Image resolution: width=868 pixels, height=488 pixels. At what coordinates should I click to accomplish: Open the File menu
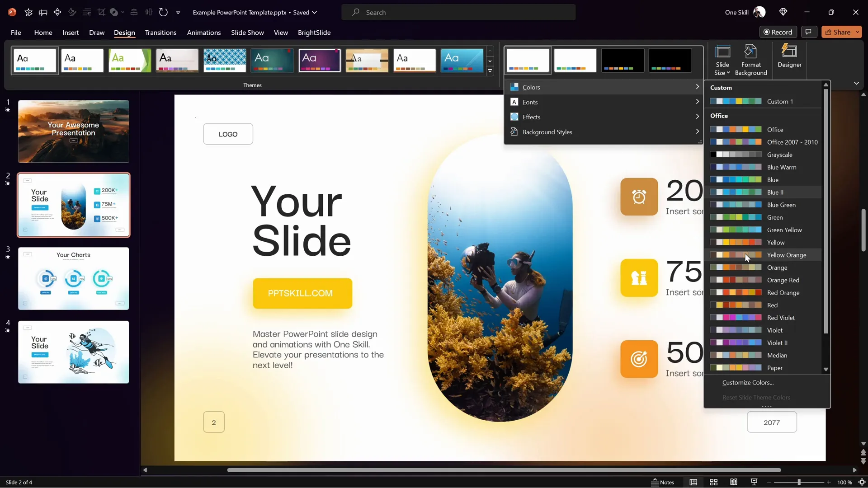point(16,33)
